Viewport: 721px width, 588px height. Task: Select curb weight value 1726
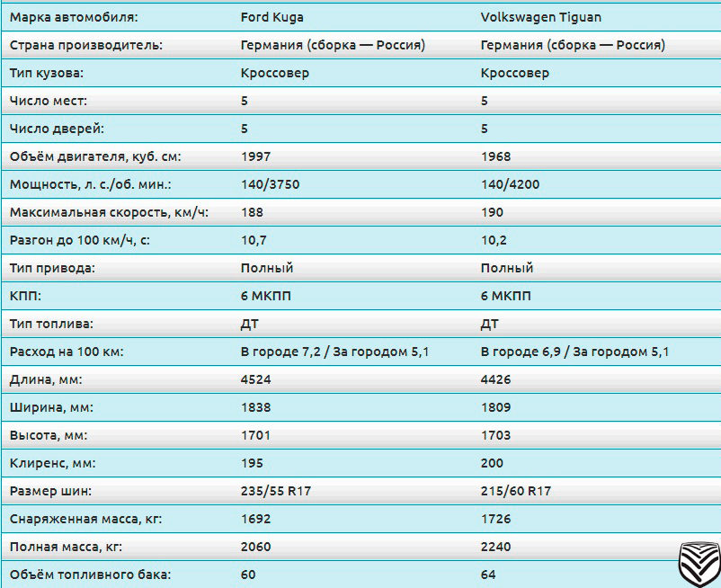[495, 519]
